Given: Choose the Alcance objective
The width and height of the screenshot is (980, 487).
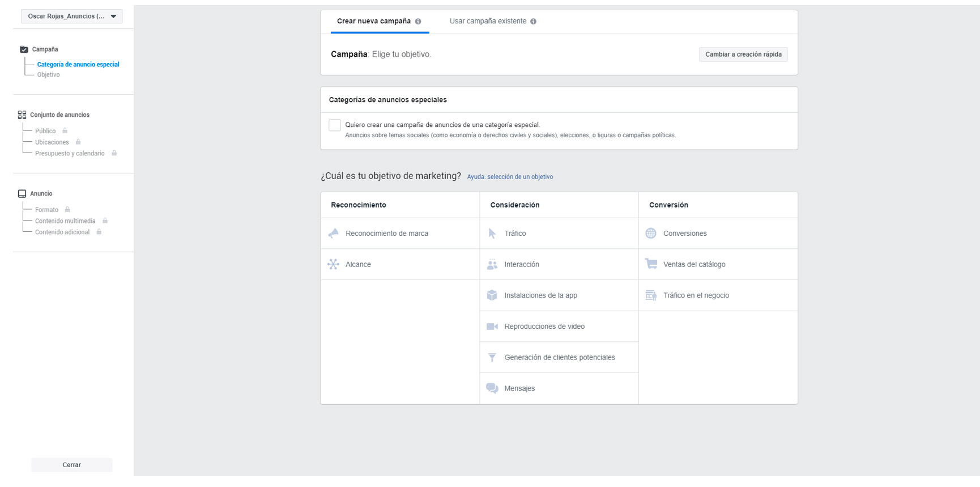Looking at the screenshot, I should 400,264.
